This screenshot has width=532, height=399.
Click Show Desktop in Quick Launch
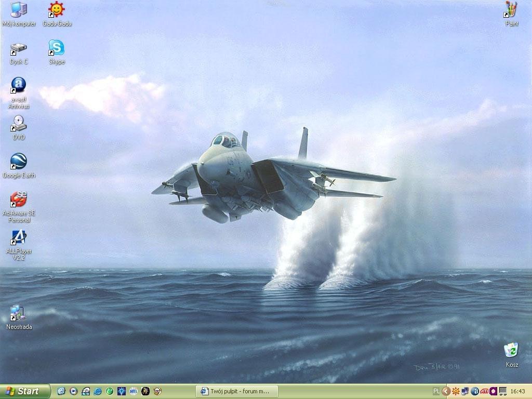point(61,392)
